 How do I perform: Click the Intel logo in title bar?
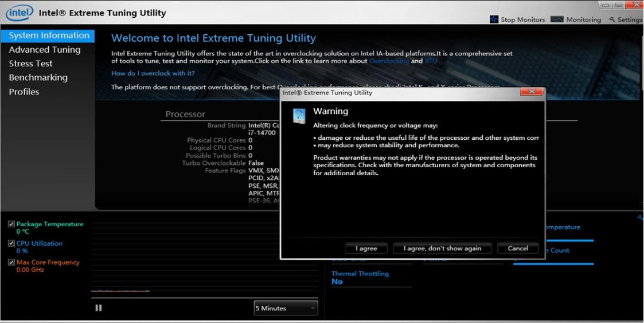tap(19, 12)
